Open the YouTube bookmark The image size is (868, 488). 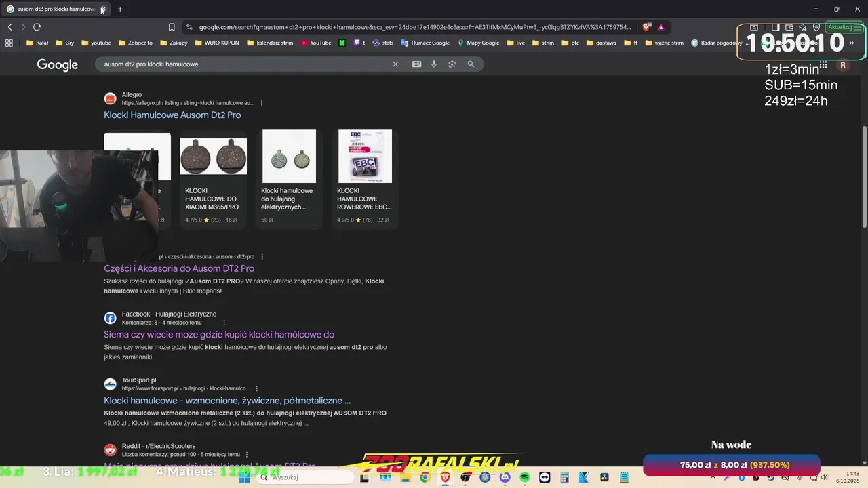(x=316, y=43)
